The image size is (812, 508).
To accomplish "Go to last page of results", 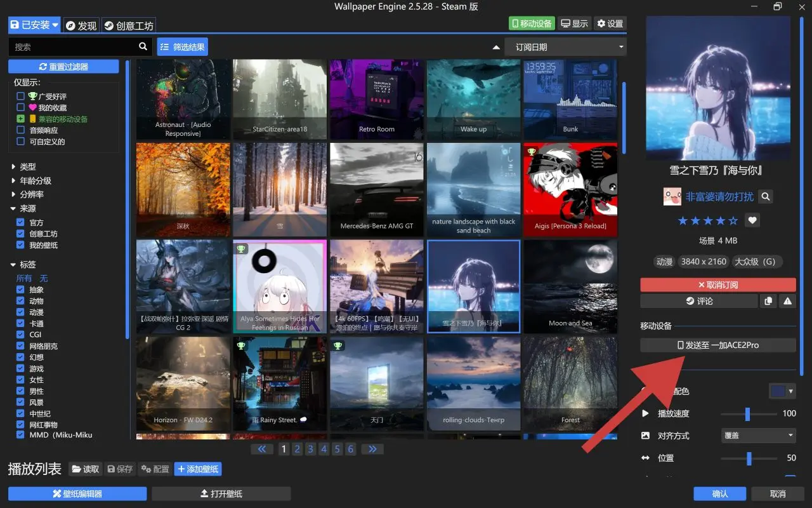I will (x=372, y=449).
